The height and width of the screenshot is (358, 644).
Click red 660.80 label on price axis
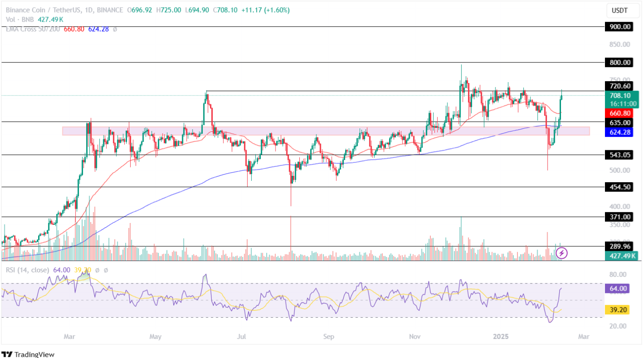(x=619, y=113)
